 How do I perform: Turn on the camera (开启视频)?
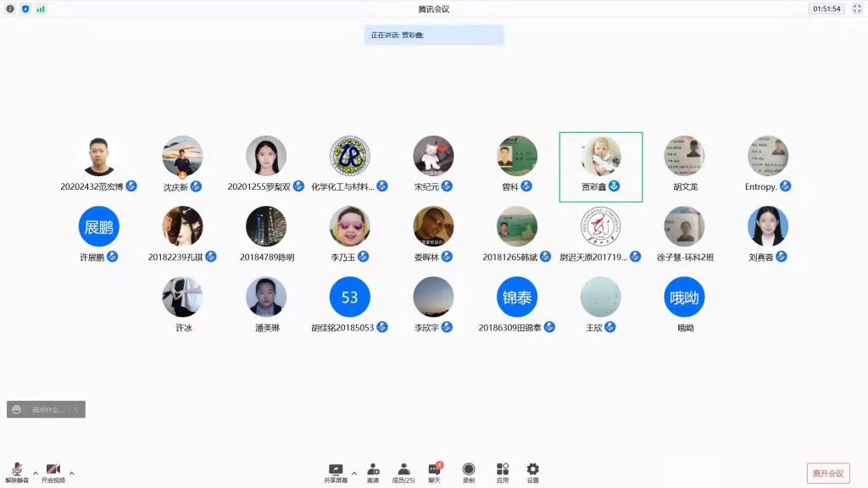(x=53, y=472)
